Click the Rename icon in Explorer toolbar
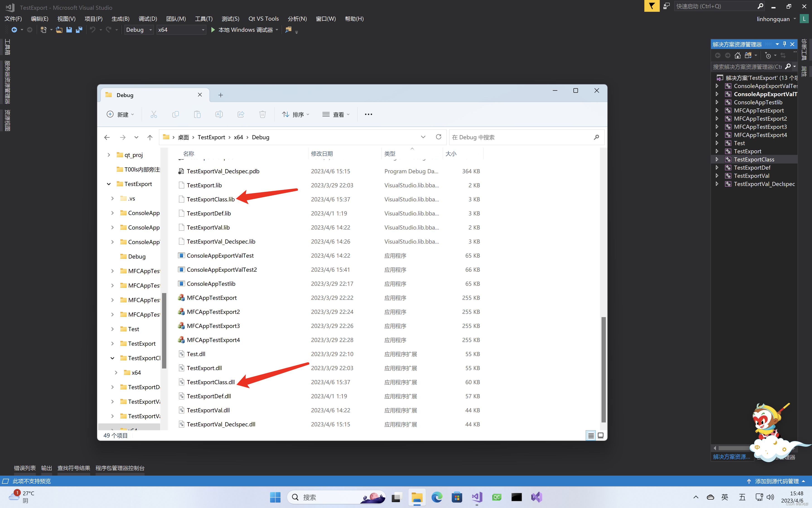812x508 pixels. click(219, 115)
